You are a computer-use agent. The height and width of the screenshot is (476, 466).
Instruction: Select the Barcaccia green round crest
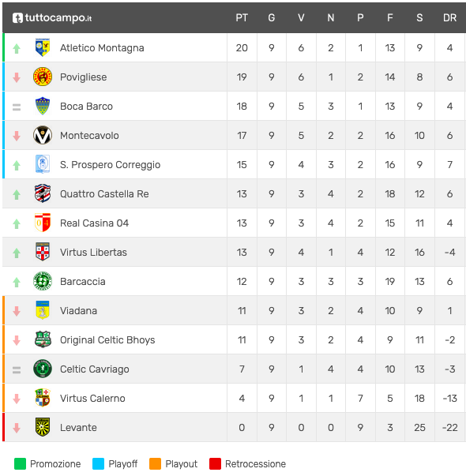43,281
